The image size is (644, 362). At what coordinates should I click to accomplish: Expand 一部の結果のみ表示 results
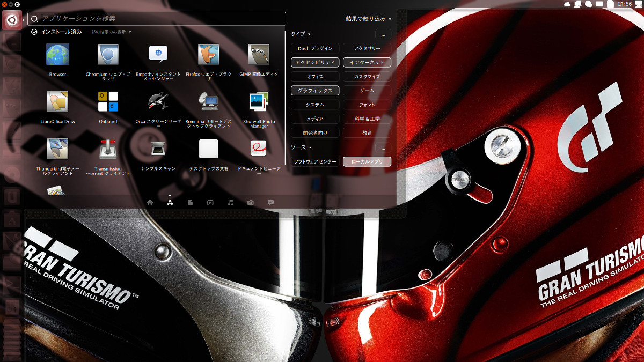pos(109,32)
